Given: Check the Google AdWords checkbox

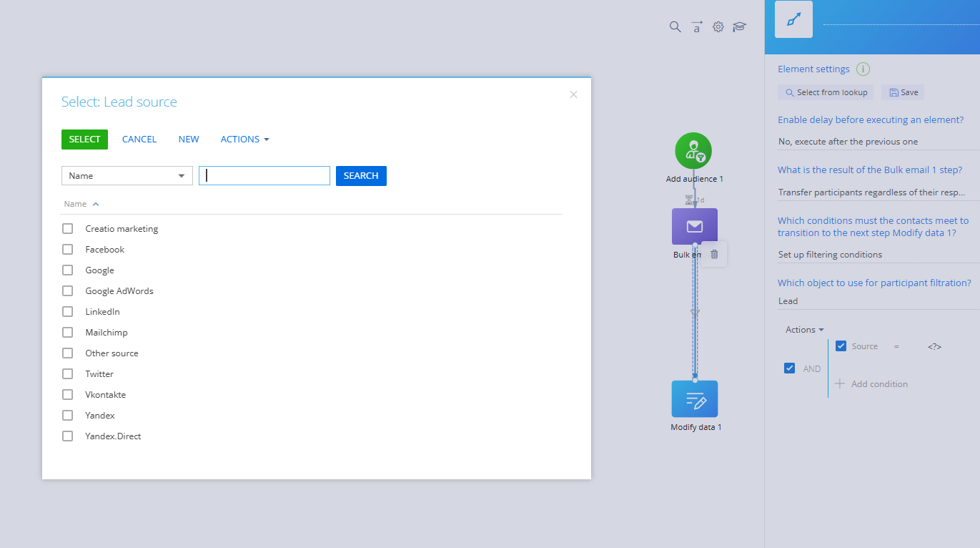Looking at the screenshot, I should click(x=68, y=291).
